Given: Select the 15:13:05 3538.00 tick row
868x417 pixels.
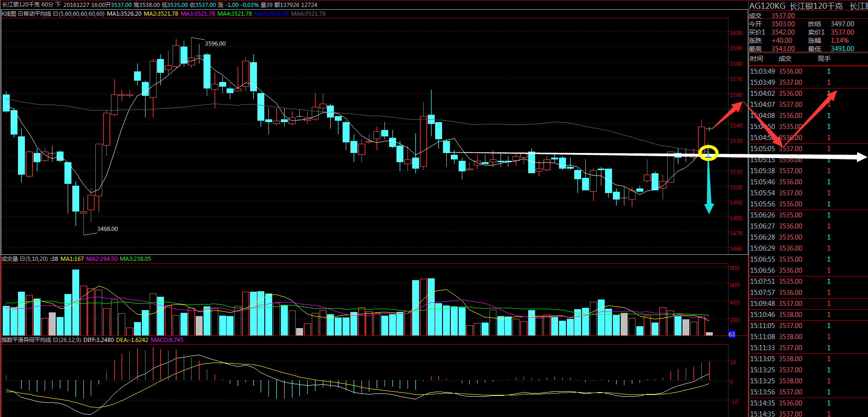Looking at the screenshot, I should click(808, 359).
